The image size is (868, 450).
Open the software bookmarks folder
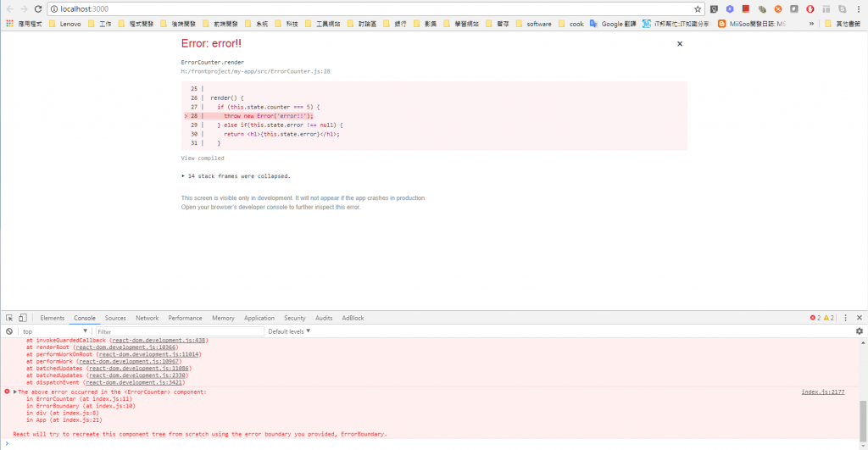534,24
